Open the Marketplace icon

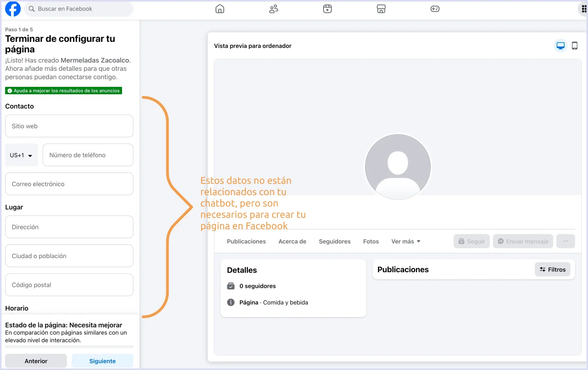pos(381,9)
